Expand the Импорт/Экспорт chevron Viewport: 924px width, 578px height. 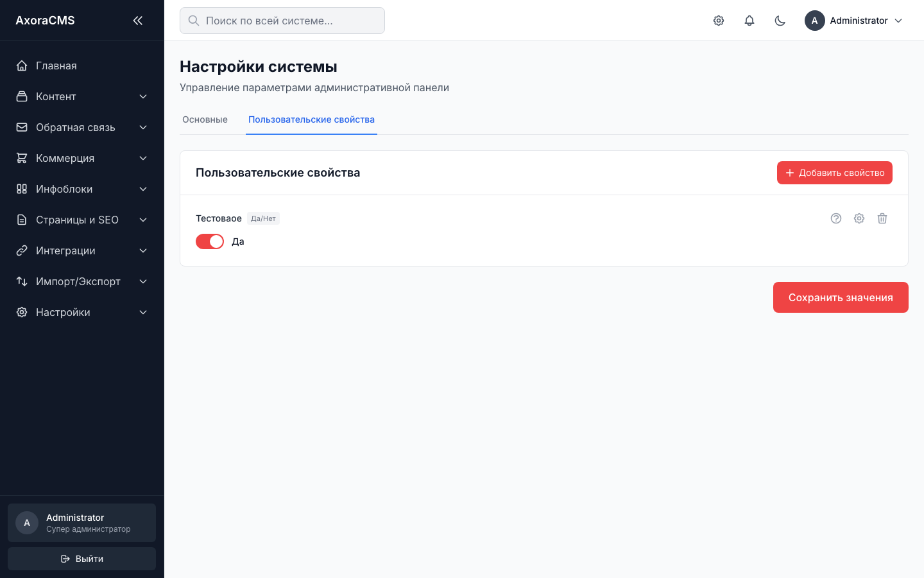(143, 281)
